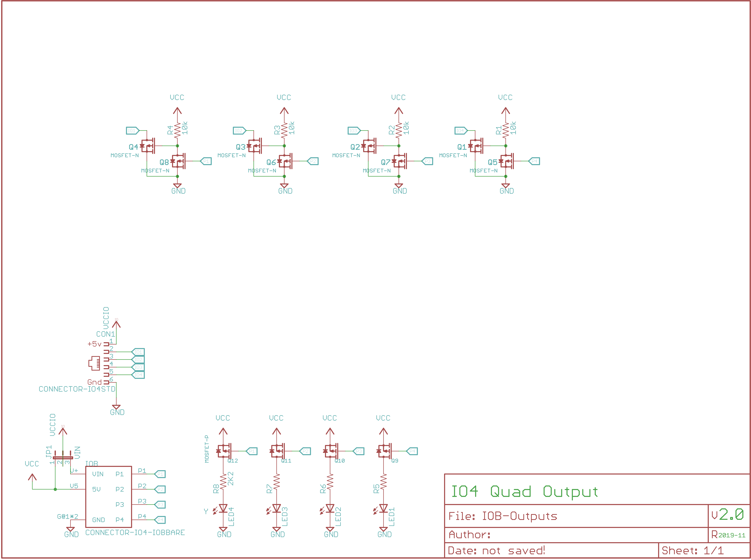Select the Q5 MOSFET-N symbol
The image size is (751, 560).
point(506,161)
